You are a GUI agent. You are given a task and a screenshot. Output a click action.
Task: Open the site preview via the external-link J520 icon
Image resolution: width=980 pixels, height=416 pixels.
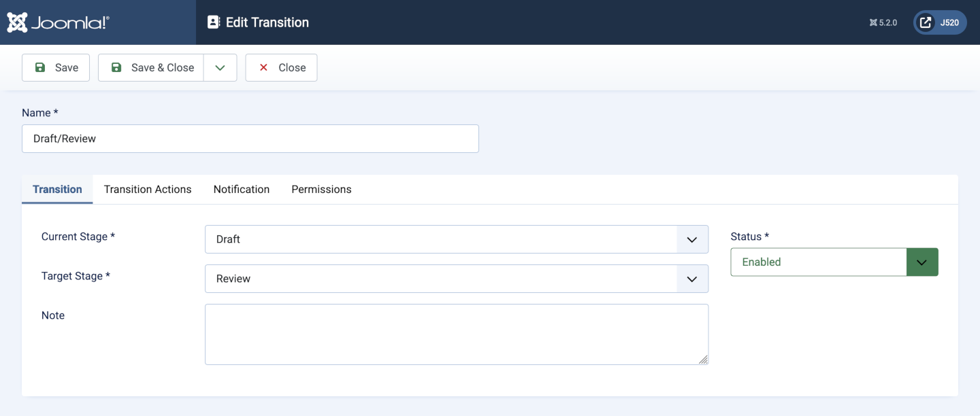tap(924, 22)
